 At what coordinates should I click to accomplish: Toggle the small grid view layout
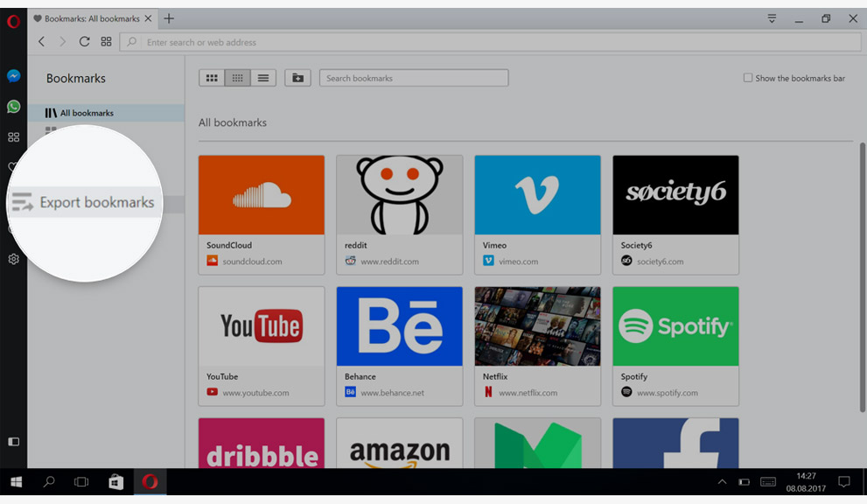click(237, 78)
